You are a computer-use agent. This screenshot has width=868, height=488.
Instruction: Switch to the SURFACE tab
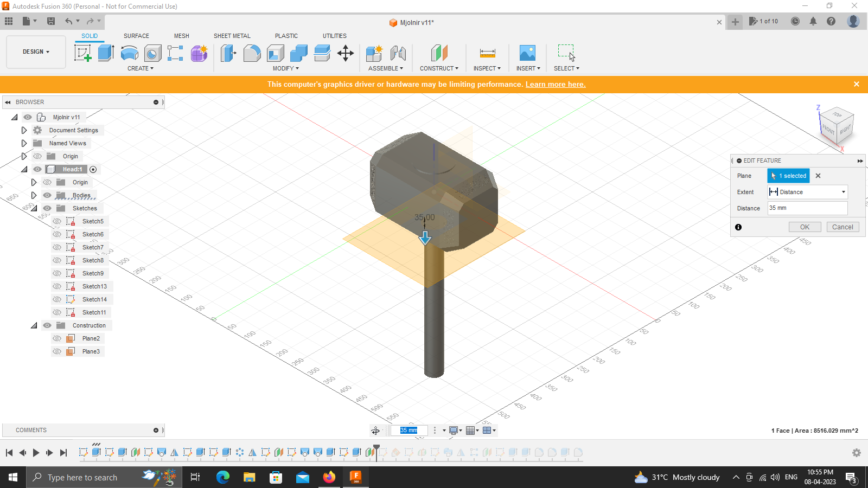[136, 36]
